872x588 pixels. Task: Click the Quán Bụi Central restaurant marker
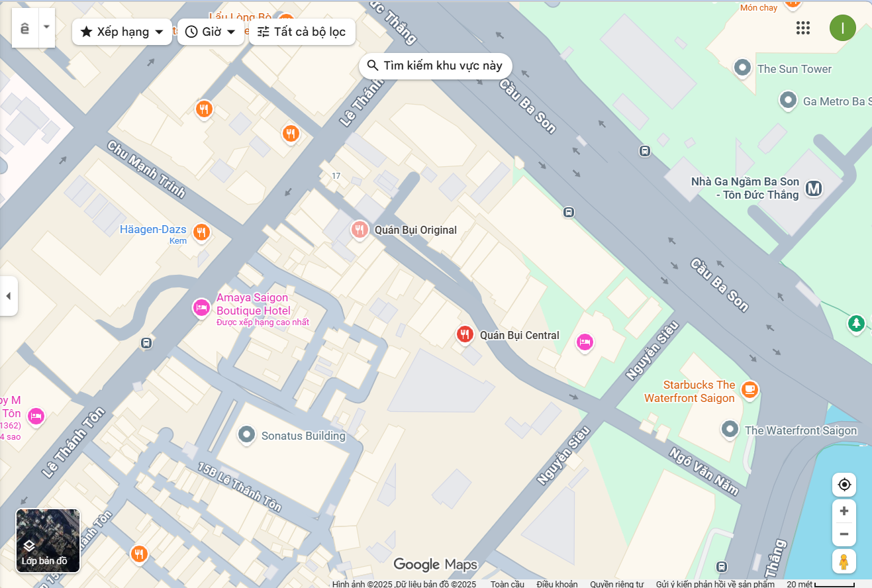click(465, 334)
